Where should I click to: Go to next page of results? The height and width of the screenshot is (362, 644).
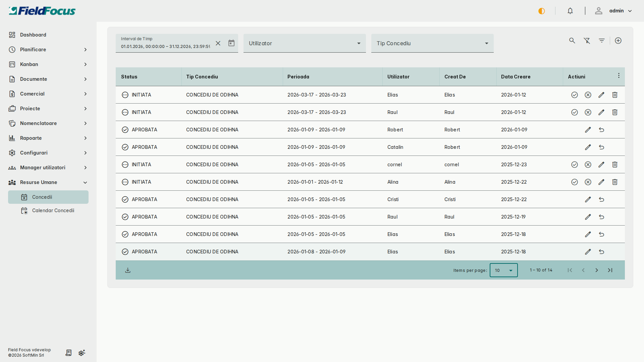pos(596,270)
